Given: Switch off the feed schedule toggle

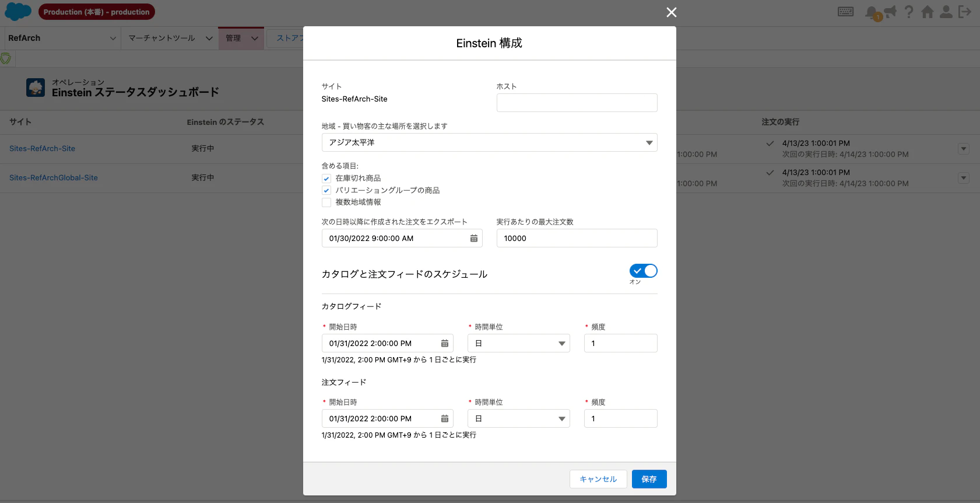Looking at the screenshot, I should [644, 271].
